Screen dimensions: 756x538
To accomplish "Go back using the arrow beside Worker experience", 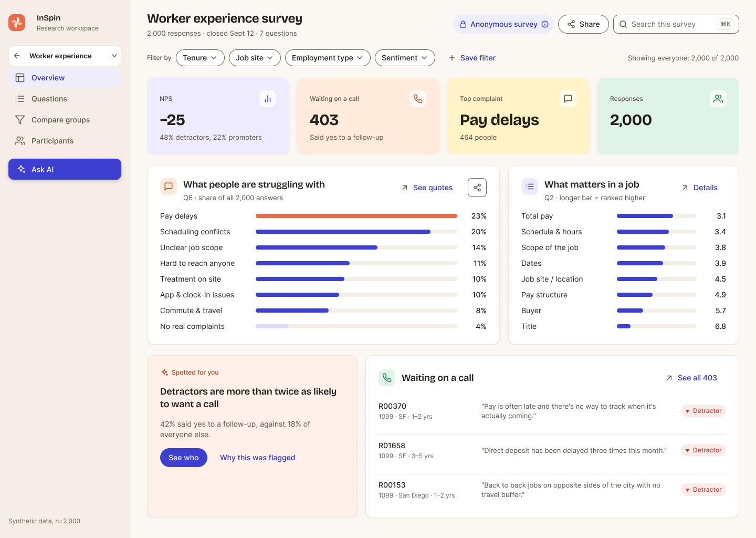I will pyautogui.click(x=17, y=56).
